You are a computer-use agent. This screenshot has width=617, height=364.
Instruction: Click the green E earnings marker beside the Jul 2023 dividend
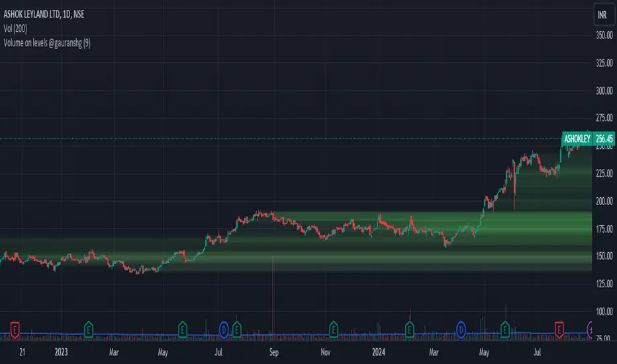236,330
